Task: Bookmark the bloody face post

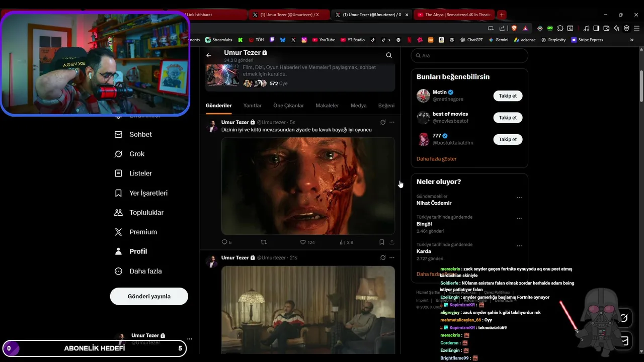Action: pos(382,242)
